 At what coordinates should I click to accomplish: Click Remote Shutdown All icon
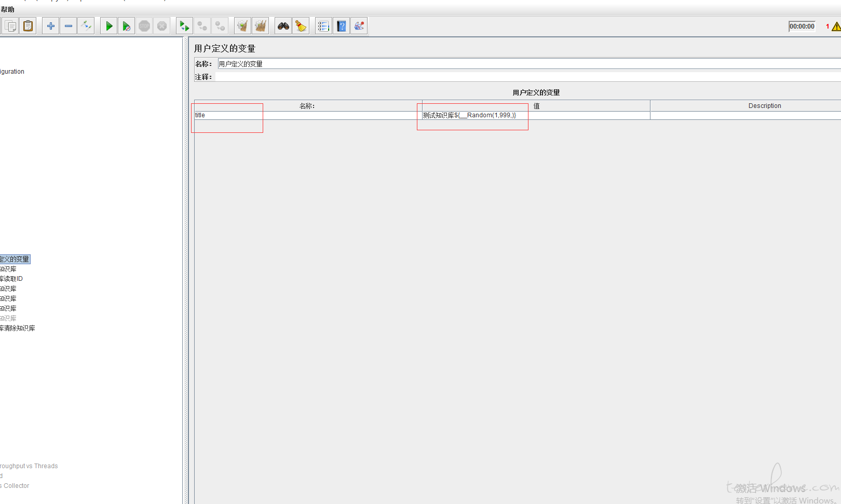point(220,26)
